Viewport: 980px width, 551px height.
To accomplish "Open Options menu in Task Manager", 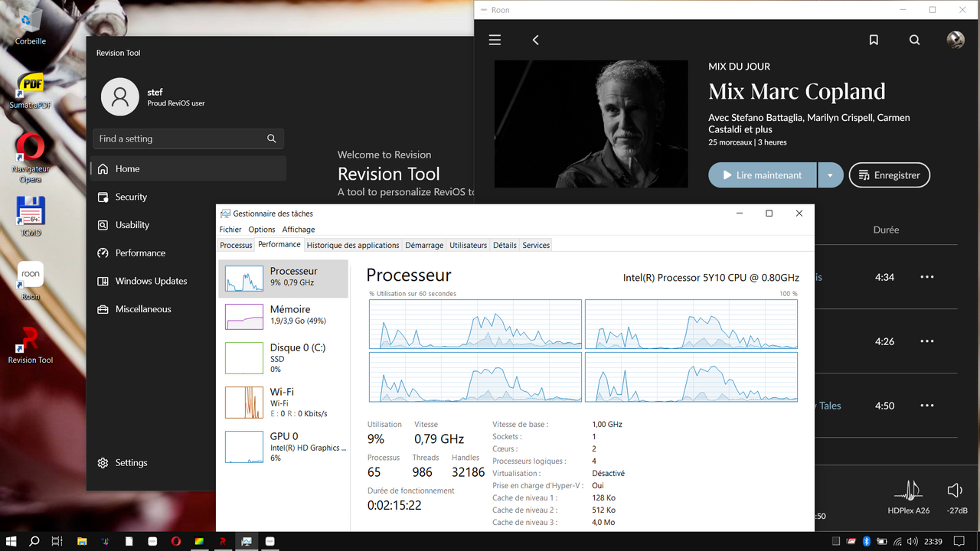I will coord(262,230).
